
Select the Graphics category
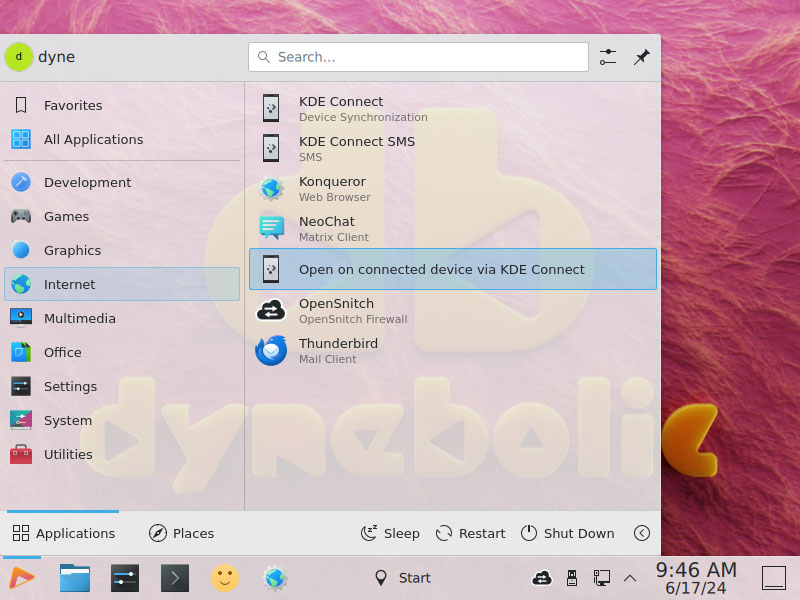pos(122,251)
